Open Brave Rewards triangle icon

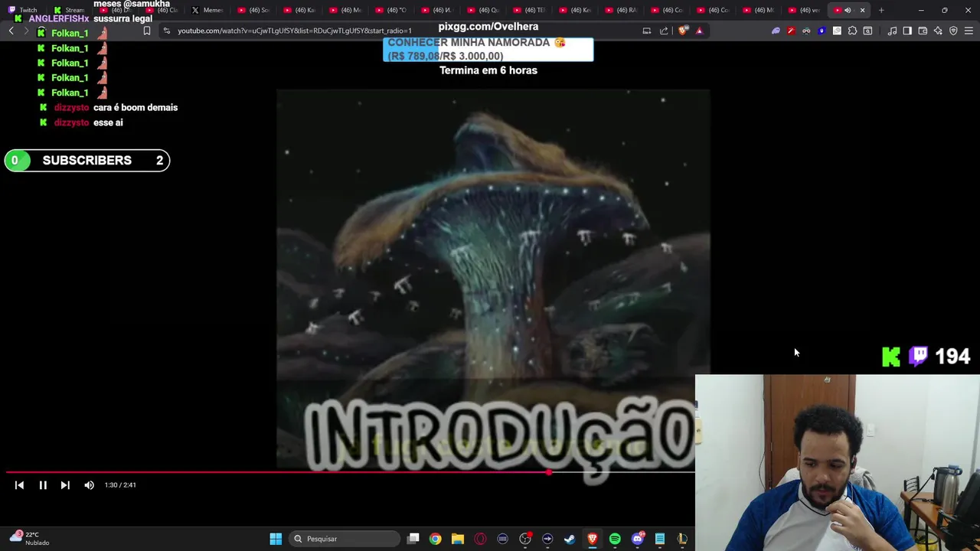(x=699, y=31)
